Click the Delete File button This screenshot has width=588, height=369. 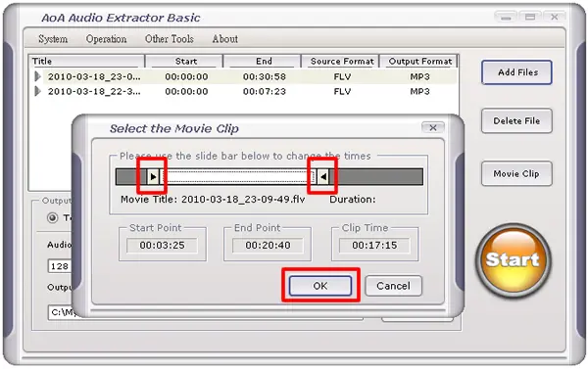[516, 121]
